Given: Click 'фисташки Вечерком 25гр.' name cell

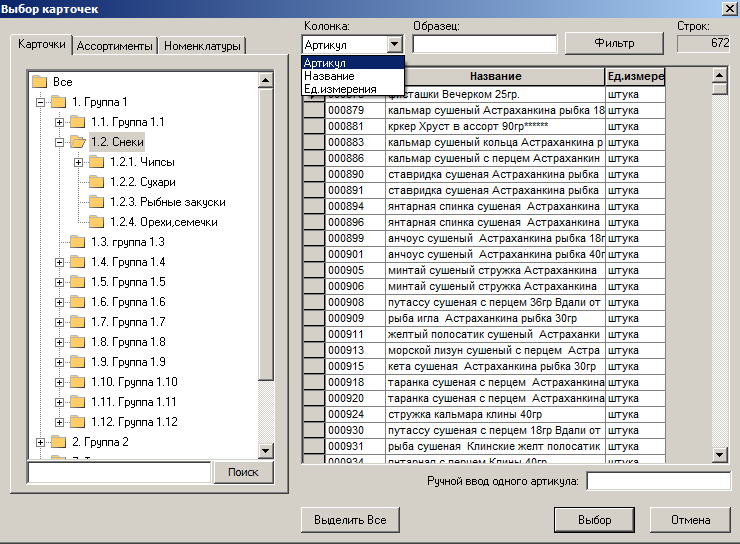Looking at the screenshot, I should point(496,94).
